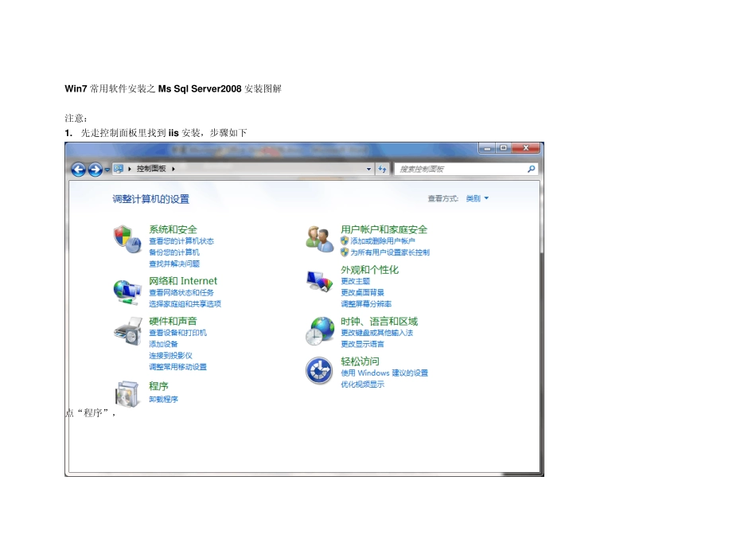The height and width of the screenshot is (535, 756).
Task: Select the 控制面板 breadcrumb item
Action: tap(151, 168)
